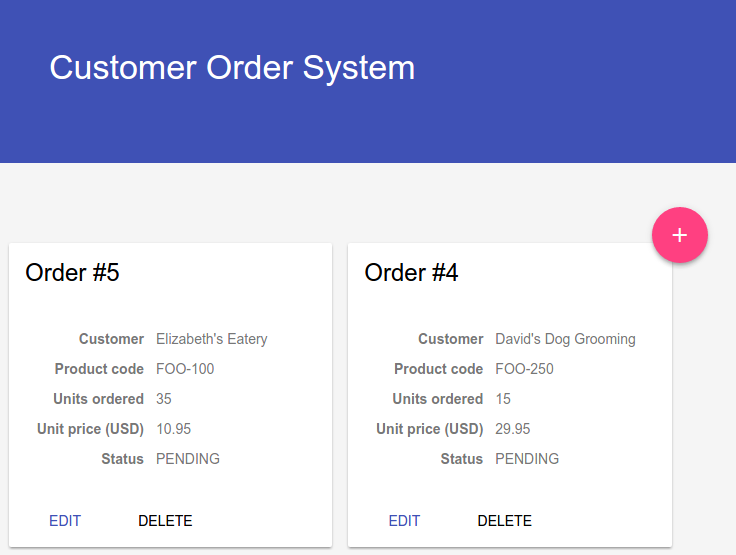Edit Order #5
Viewport: 736px width, 555px height.
pyautogui.click(x=65, y=521)
